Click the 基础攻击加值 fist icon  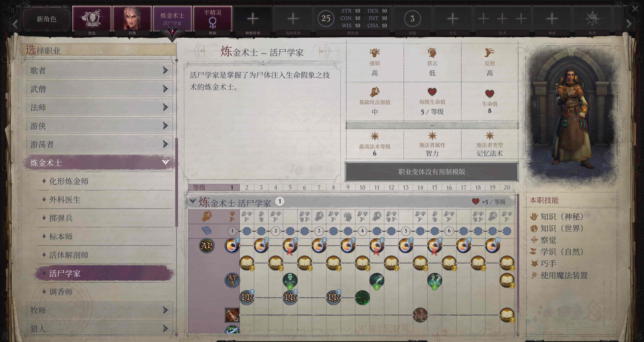click(x=374, y=92)
